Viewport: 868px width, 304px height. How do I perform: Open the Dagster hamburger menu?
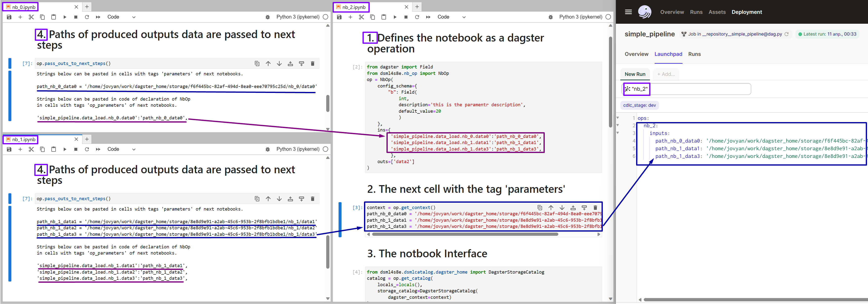coord(628,12)
